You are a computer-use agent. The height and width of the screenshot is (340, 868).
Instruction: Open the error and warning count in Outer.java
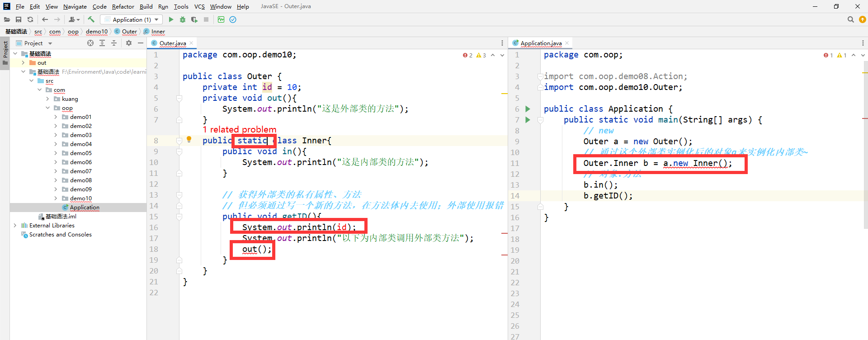pos(474,55)
